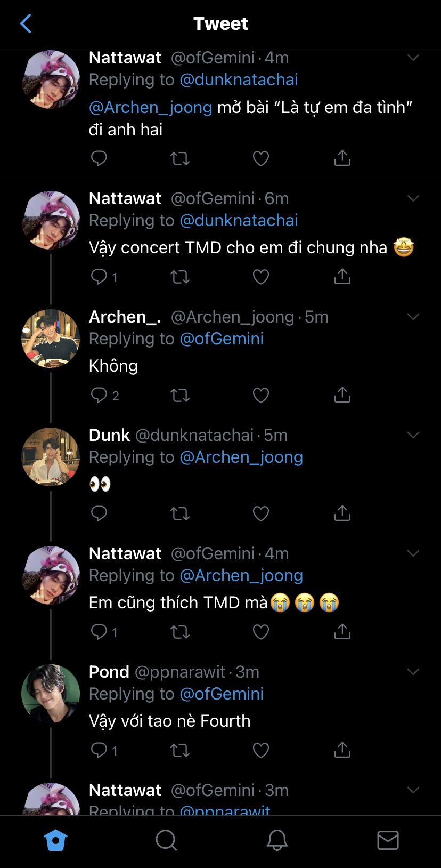This screenshot has height=868, width=441.
Task: Share the "Em cũng thích TMD mà" tweet
Action: coord(342,632)
